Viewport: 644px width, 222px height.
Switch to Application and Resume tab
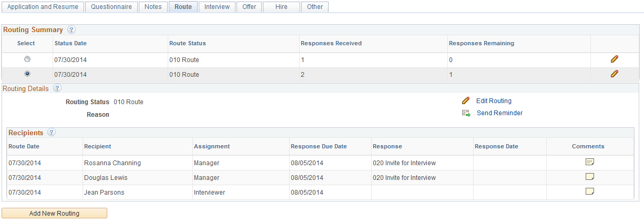43,7
